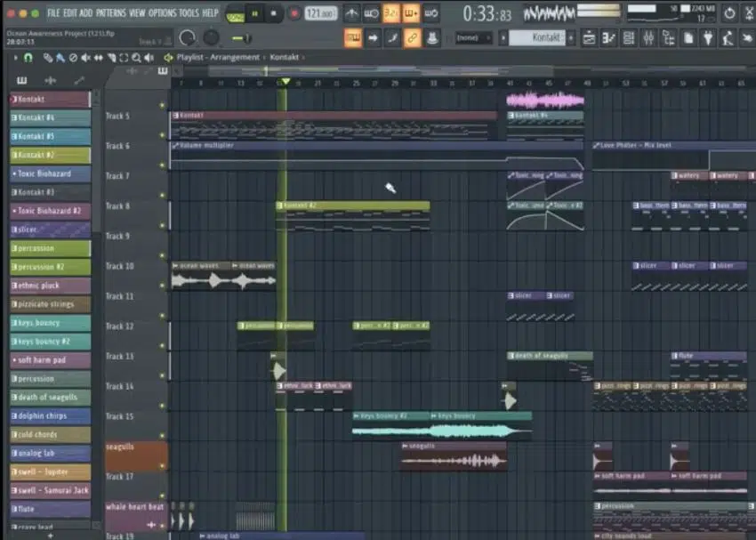
Task: Select the seagulls track header
Action: click(136, 456)
